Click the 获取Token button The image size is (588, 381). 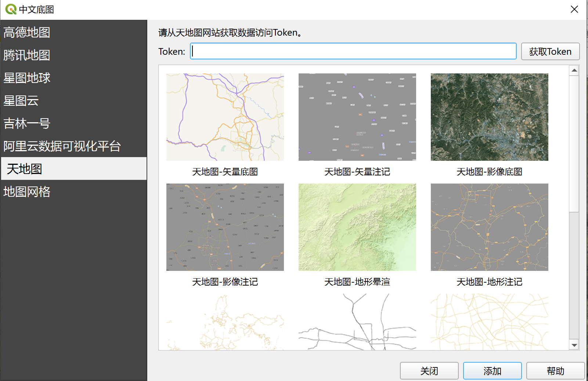550,51
